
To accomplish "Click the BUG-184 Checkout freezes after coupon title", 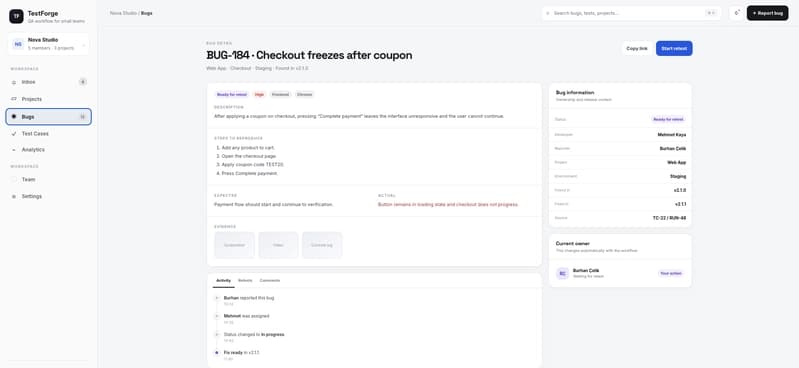I will pos(309,55).
